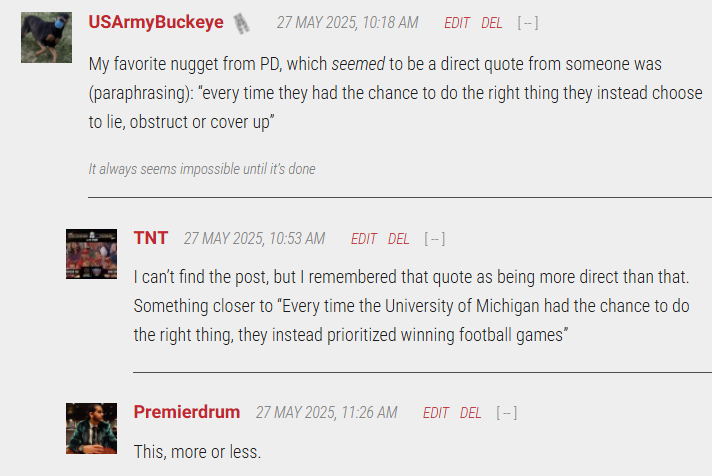Open the USArmyBuckeye username profile link

click(x=156, y=22)
